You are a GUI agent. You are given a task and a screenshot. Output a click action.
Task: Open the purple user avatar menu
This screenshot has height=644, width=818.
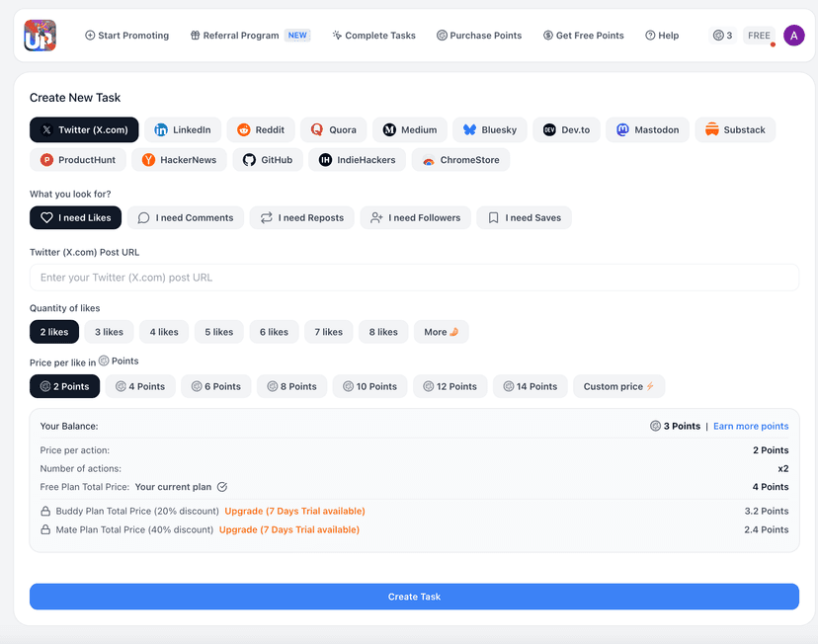(x=793, y=36)
